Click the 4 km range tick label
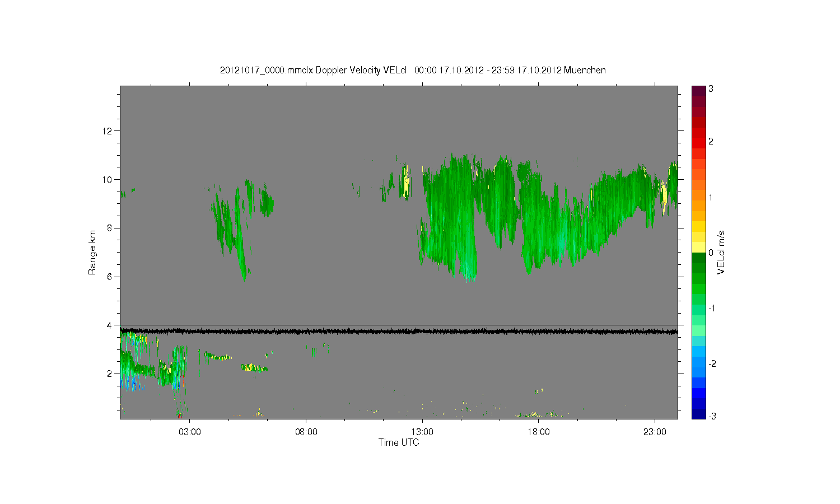Screen dimensions: 840x504 tap(110, 325)
